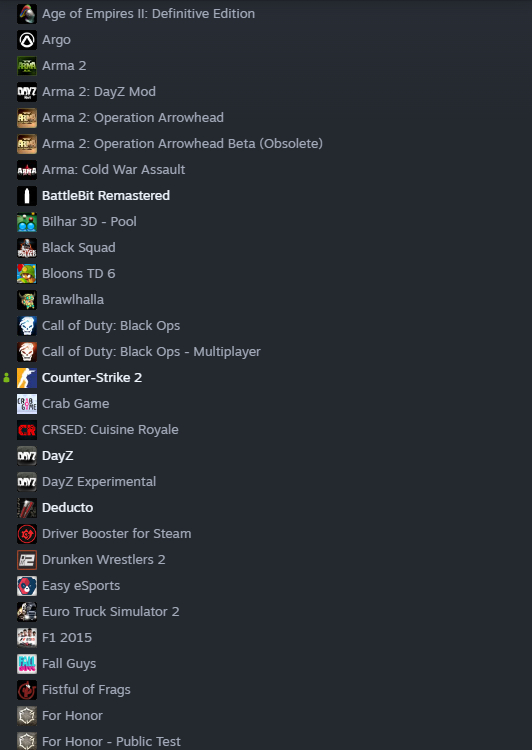This screenshot has width=532, height=750.
Task: Click the Easy eSports icon
Action: (x=27, y=586)
